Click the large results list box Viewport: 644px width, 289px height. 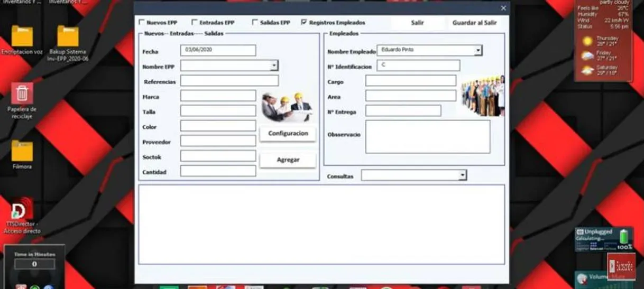[321, 225]
